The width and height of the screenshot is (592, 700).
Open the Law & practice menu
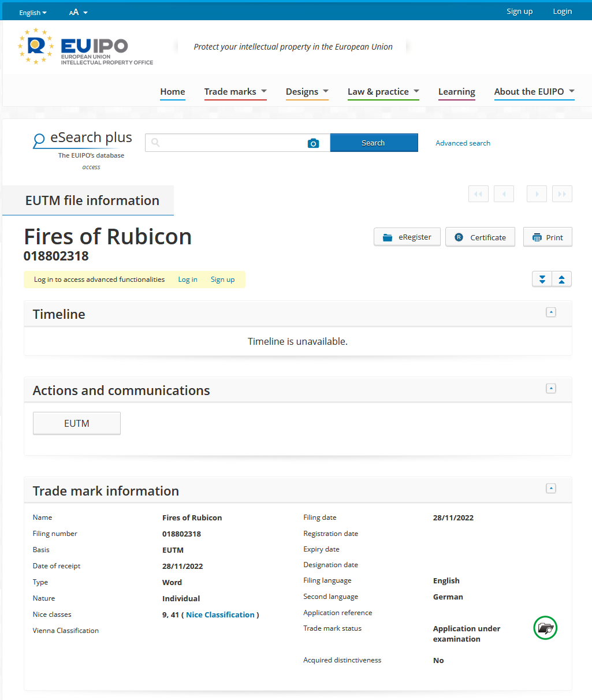click(x=384, y=92)
